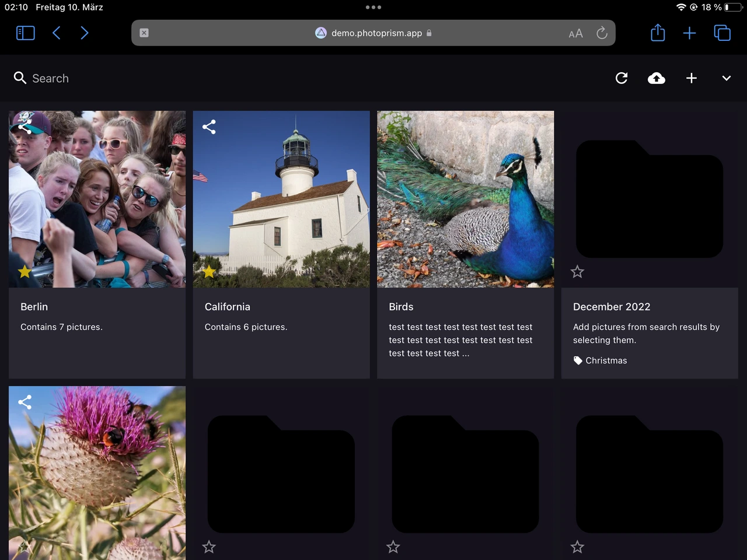Screen dimensions: 747x560
Task: Open share icon on Berlin album
Action: pos(25,127)
